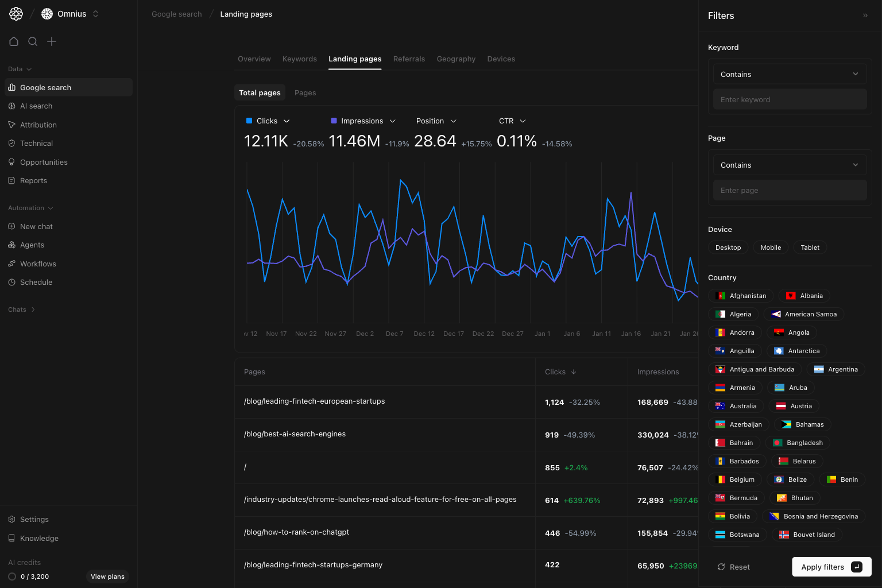Start a New chat
Viewport: 882px width, 588px height.
(37, 226)
